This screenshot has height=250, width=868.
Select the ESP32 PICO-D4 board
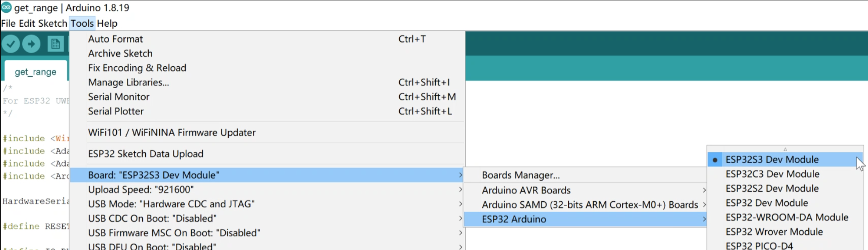pos(785,245)
